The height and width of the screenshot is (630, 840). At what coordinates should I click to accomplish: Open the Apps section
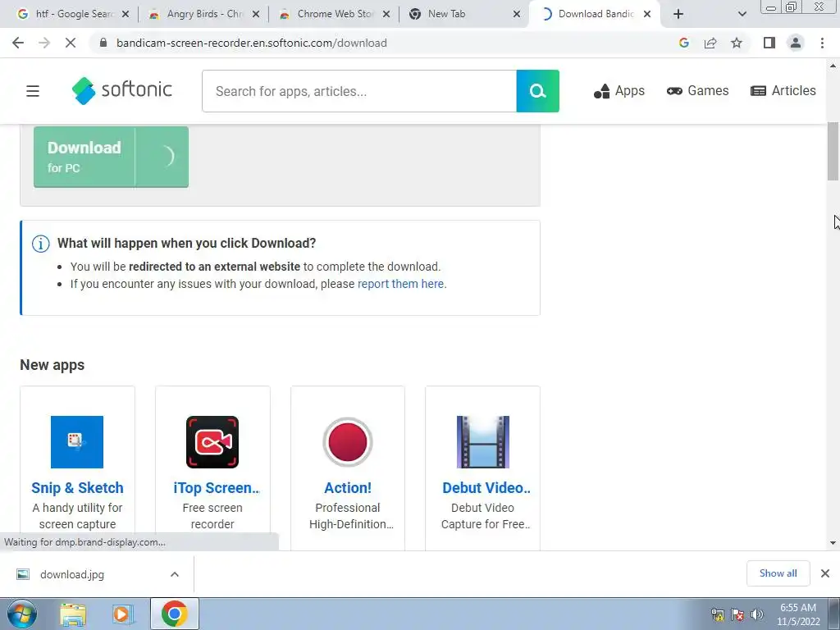(x=619, y=91)
